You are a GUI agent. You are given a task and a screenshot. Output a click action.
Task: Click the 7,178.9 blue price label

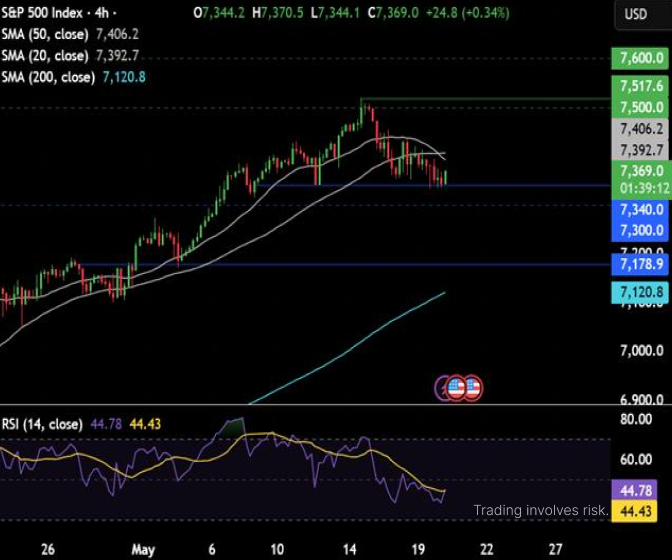pos(640,264)
